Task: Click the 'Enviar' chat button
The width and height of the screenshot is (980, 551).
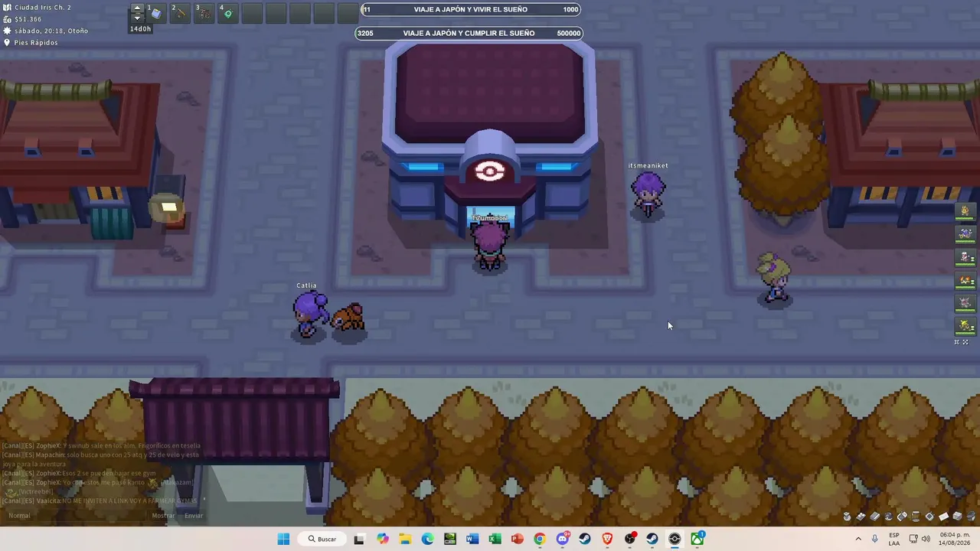Action: click(194, 516)
